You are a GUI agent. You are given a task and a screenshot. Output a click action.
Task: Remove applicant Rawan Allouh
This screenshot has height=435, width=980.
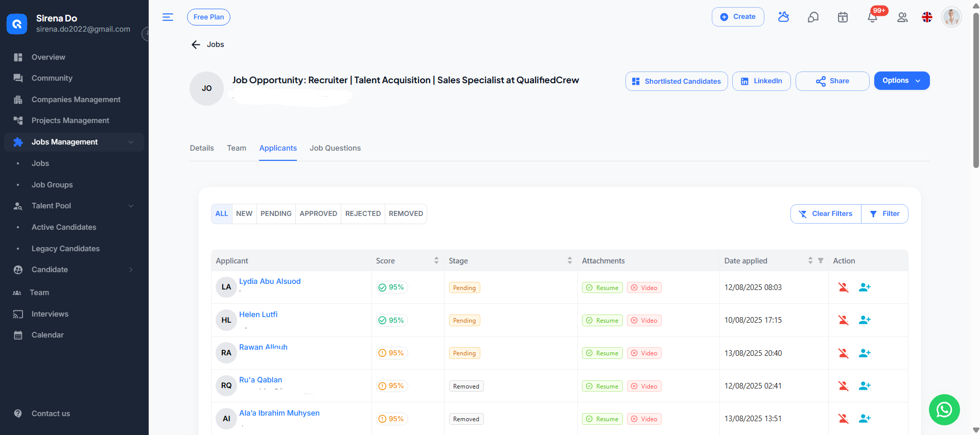(x=843, y=353)
